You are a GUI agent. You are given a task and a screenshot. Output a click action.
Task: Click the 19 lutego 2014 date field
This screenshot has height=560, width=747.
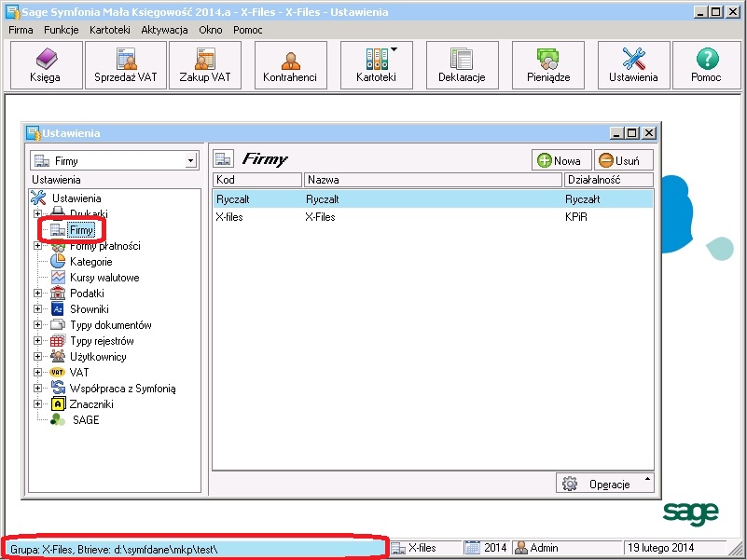674,548
